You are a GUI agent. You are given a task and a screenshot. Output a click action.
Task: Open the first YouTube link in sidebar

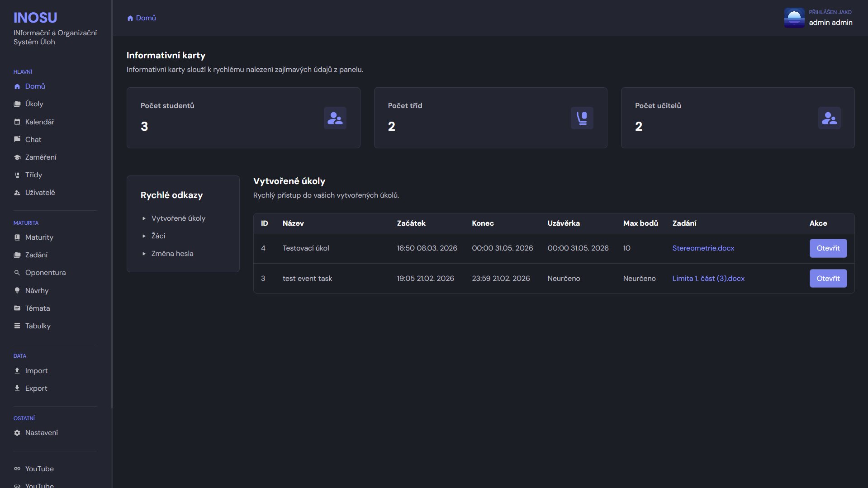click(39, 469)
